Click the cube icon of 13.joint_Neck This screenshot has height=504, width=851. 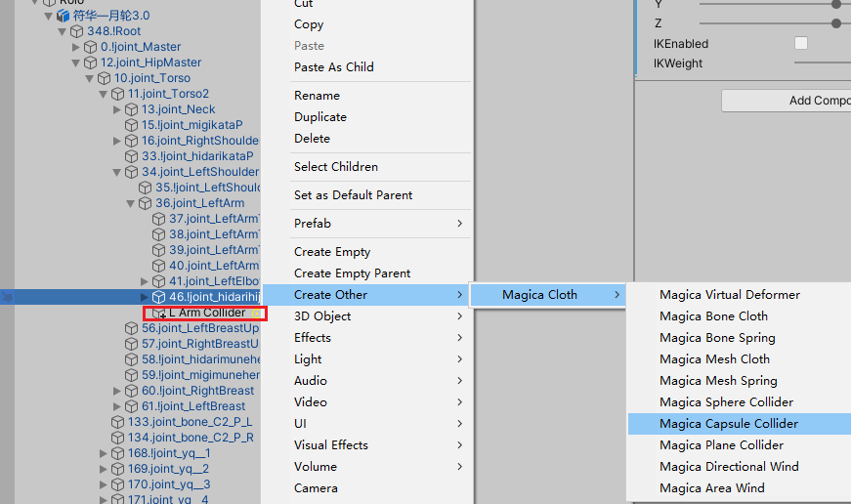click(x=132, y=109)
